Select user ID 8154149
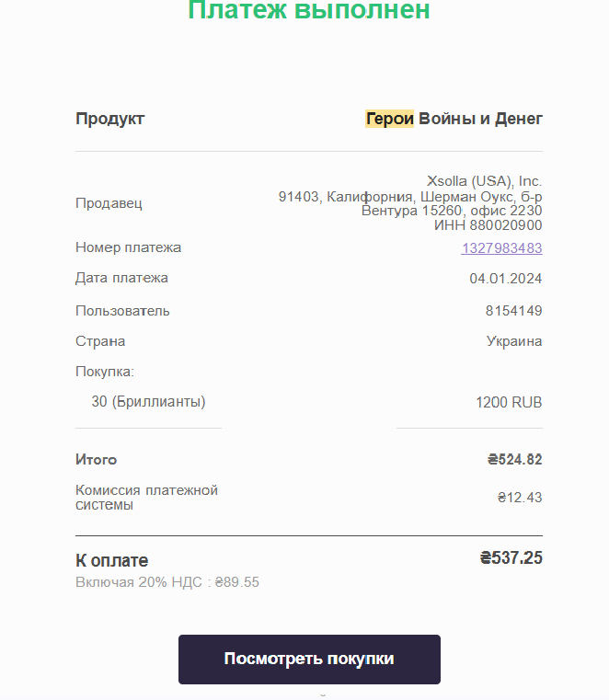Screen dimensions: 609x700 (513, 311)
